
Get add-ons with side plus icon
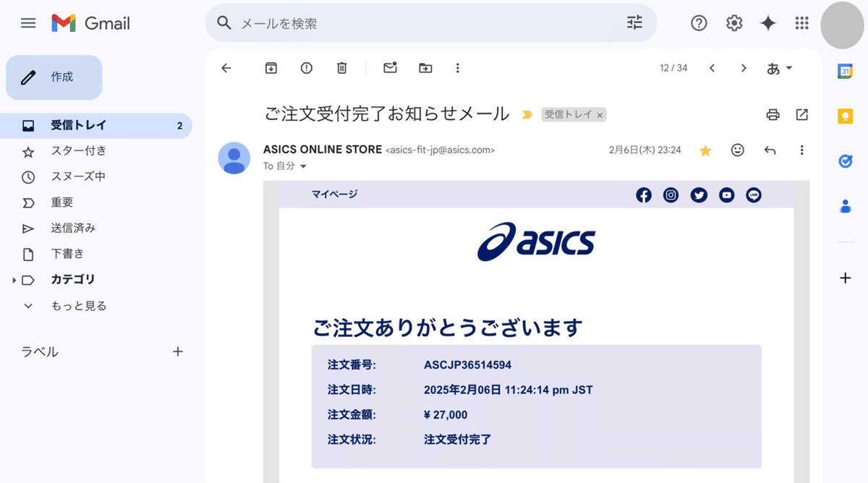pyautogui.click(x=845, y=278)
